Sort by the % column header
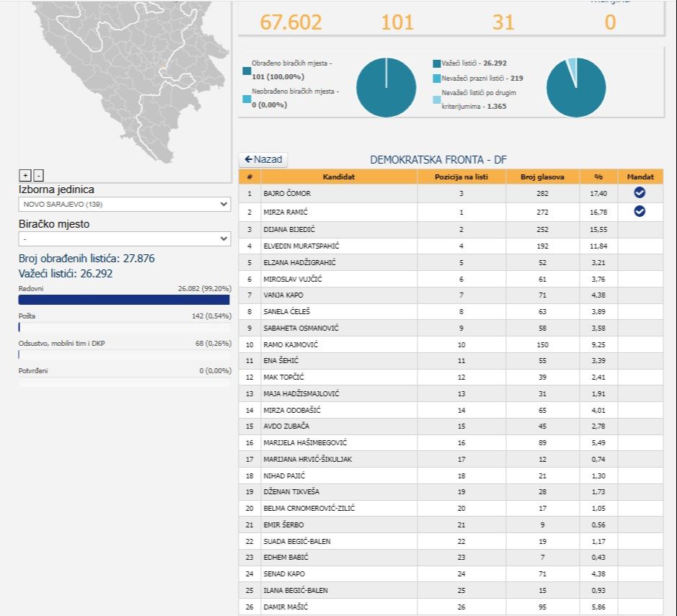The height and width of the screenshot is (616, 677). (598, 177)
